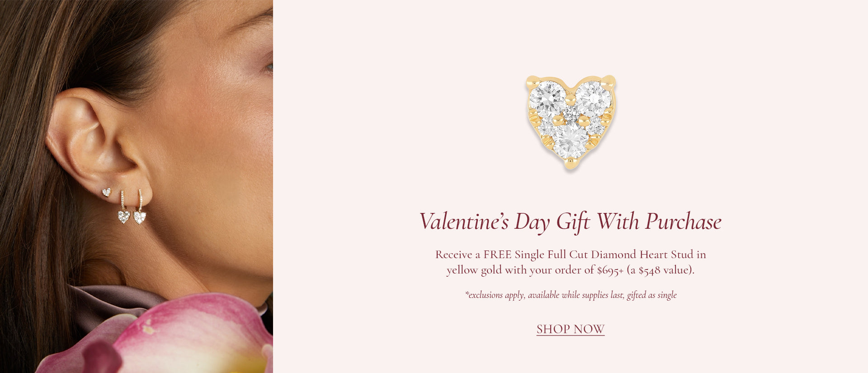The image size is (868, 373).
Task: Open the gold diamond heart stud image
Action: tap(571, 122)
